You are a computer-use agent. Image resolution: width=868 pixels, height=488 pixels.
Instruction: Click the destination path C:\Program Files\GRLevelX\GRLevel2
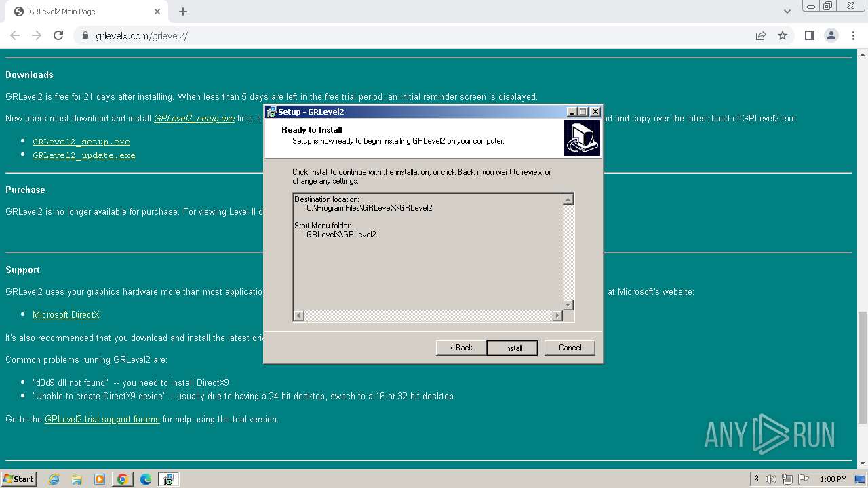coord(369,208)
